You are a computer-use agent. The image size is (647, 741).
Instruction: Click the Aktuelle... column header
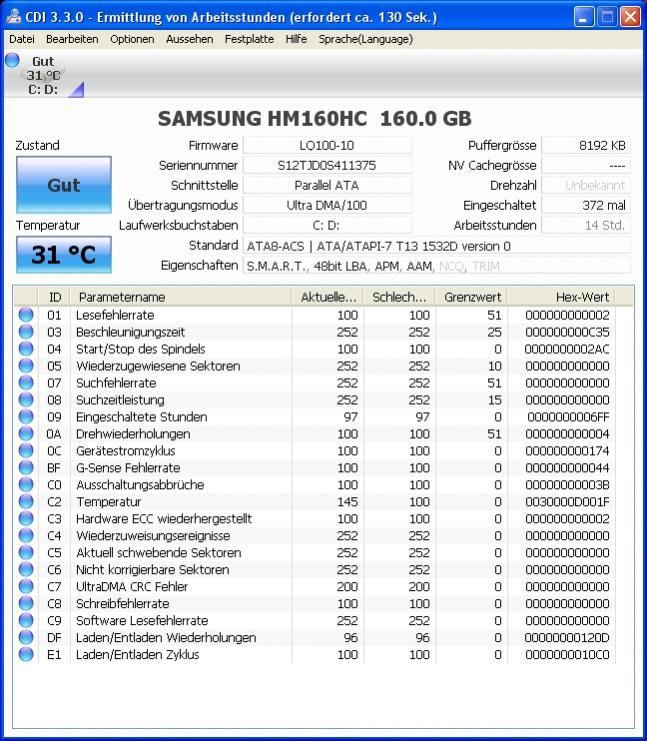coord(328,297)
